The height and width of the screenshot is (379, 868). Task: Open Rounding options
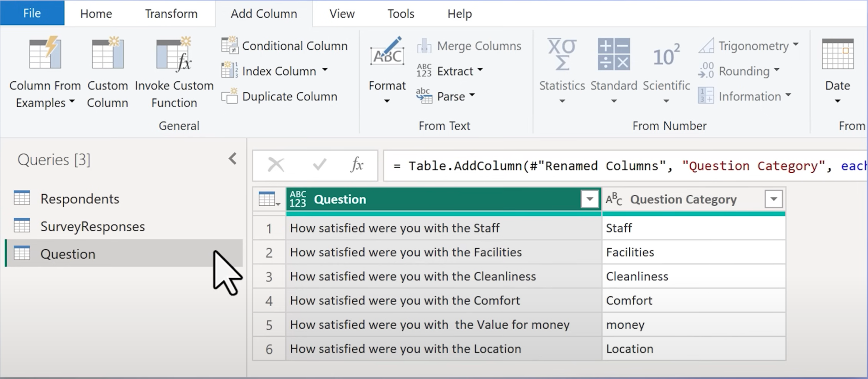(739, 71)
